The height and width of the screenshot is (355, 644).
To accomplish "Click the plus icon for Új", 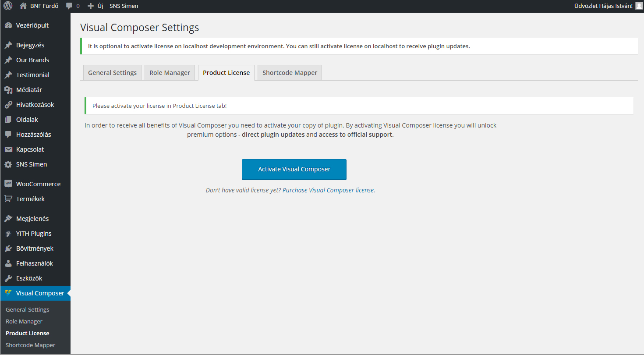I will click(91, 6).
